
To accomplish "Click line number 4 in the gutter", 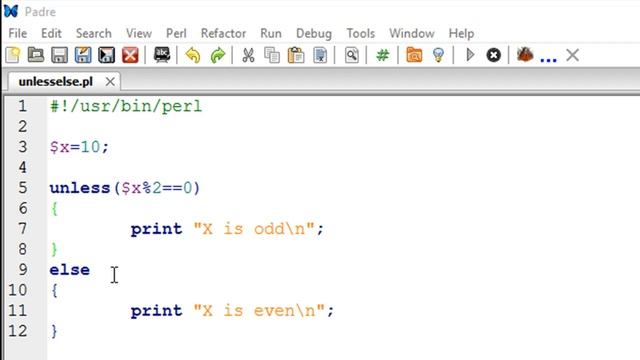I will tap(22, 167).
